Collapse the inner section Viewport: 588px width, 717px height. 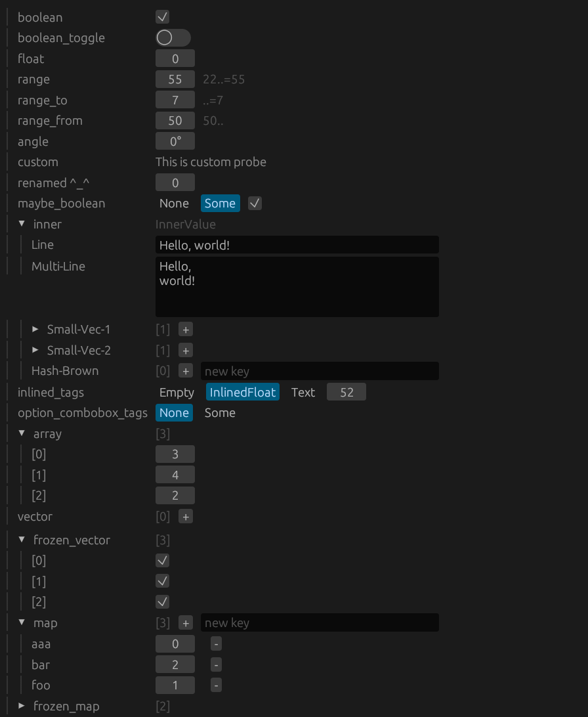22,225
